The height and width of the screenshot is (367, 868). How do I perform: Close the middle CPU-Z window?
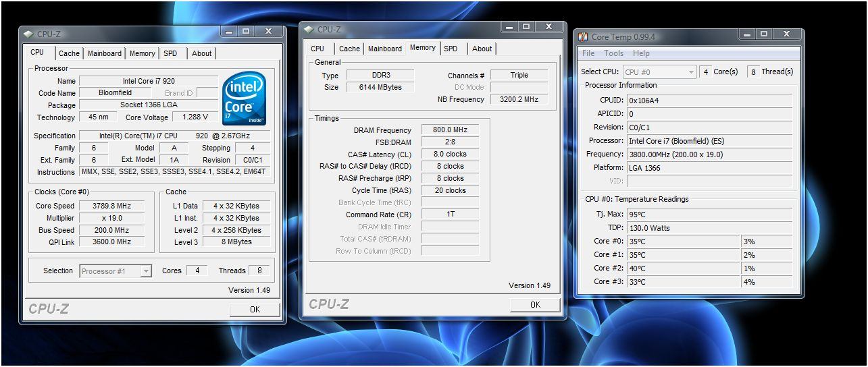[548, 27]
